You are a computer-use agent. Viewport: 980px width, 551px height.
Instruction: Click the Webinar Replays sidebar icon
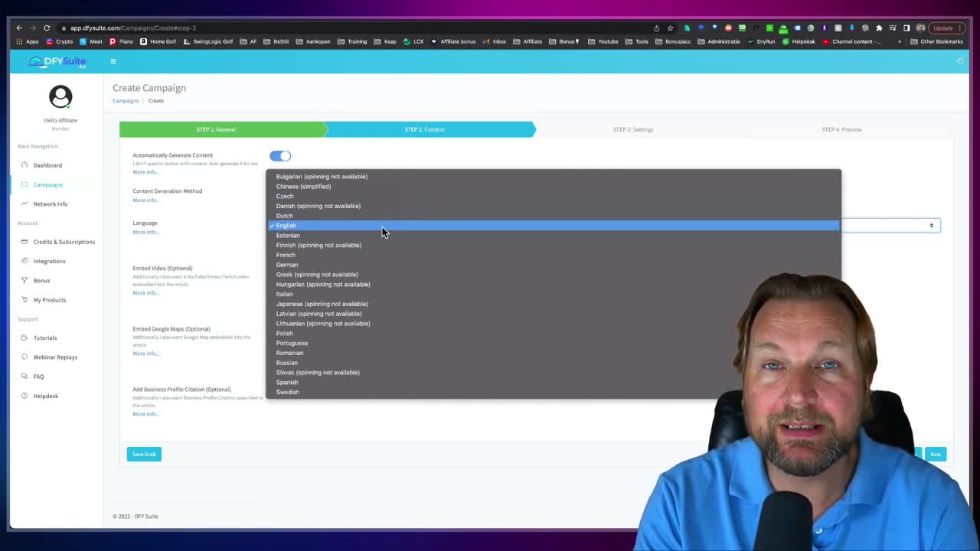[24, 357]
